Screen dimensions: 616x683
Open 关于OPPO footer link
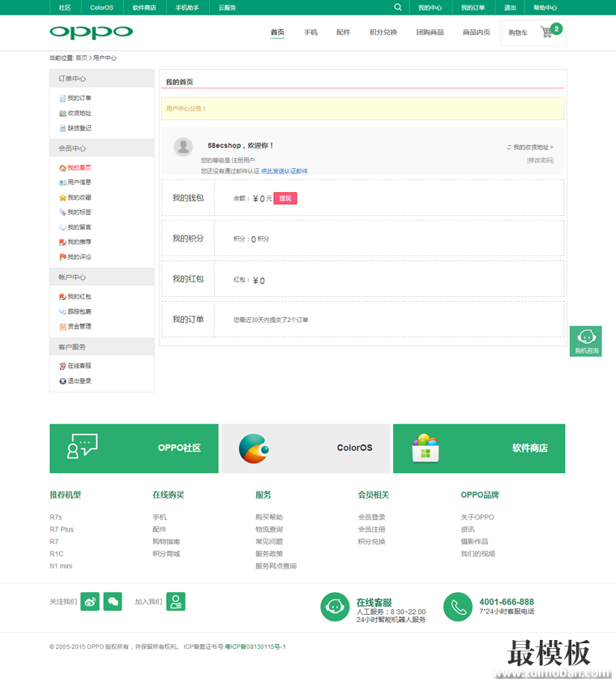click(477, 517)
